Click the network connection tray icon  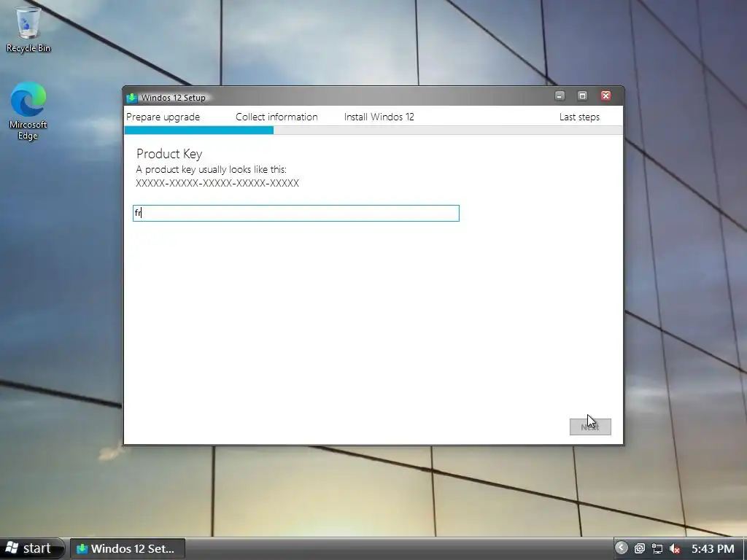click(x=657, y=548)
